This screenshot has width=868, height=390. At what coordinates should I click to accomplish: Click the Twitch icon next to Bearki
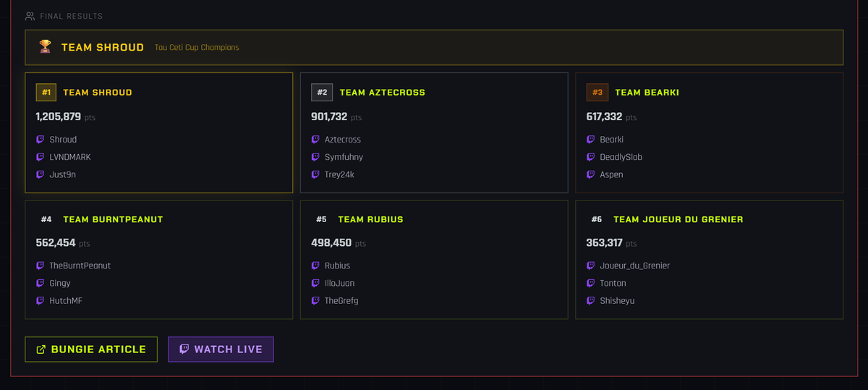[x=591, y=140]
